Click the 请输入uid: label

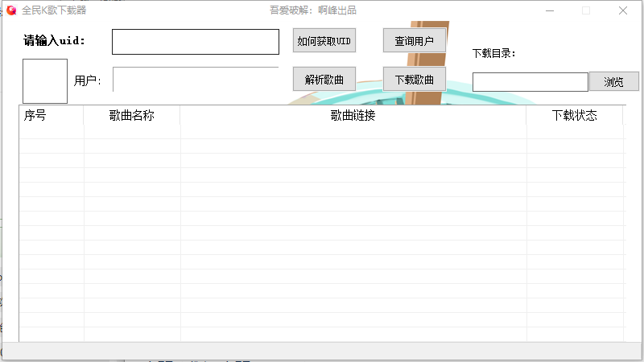(54, 41)
